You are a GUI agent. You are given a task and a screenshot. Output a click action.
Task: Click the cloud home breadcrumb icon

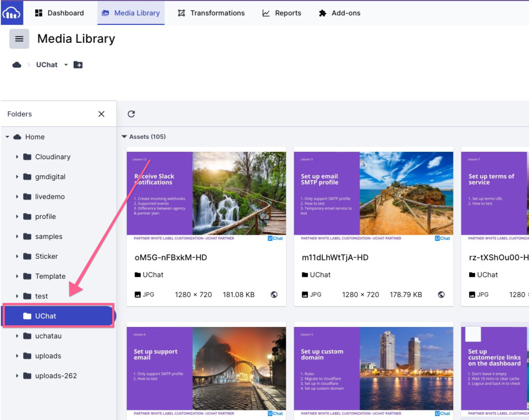pyautogui.click(x=16, y=65)
